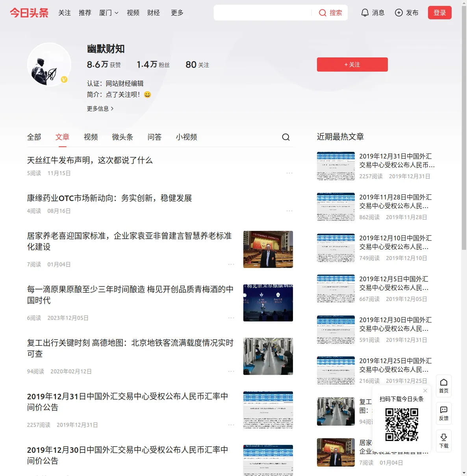Image resolution: width=467 pixels, height=476 pixels.
Task: Switch to the profile 视频 tab
Action: [x=91, y=137]
